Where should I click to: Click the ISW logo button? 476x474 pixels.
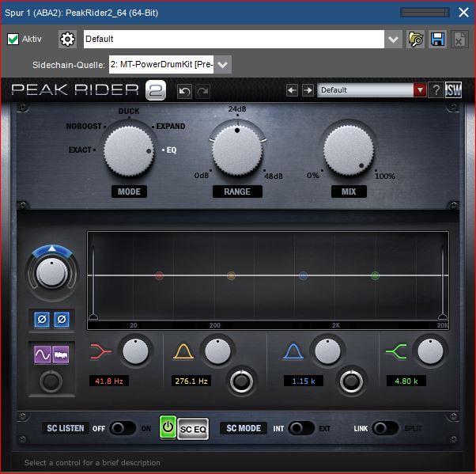(x=454, y=90)
